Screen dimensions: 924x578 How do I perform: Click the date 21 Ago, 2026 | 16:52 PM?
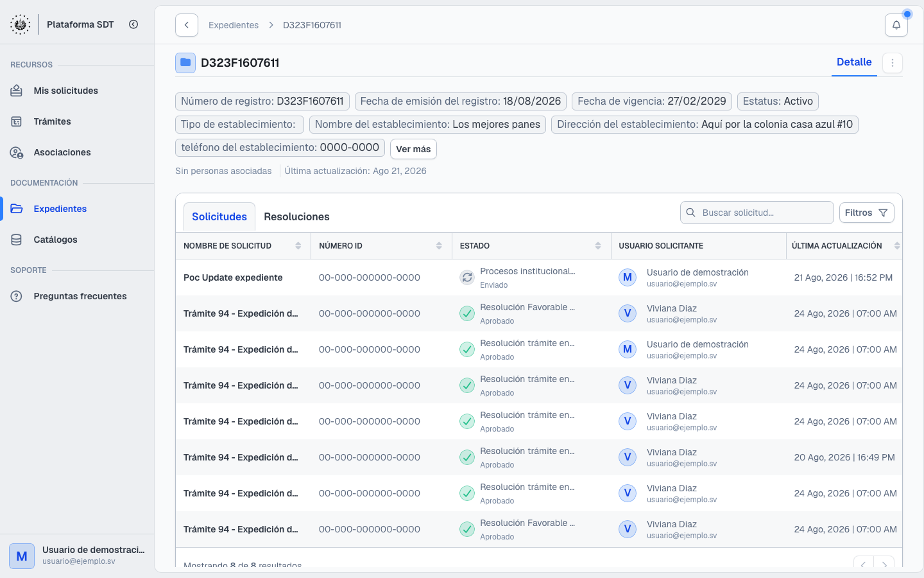coord(843,277)
